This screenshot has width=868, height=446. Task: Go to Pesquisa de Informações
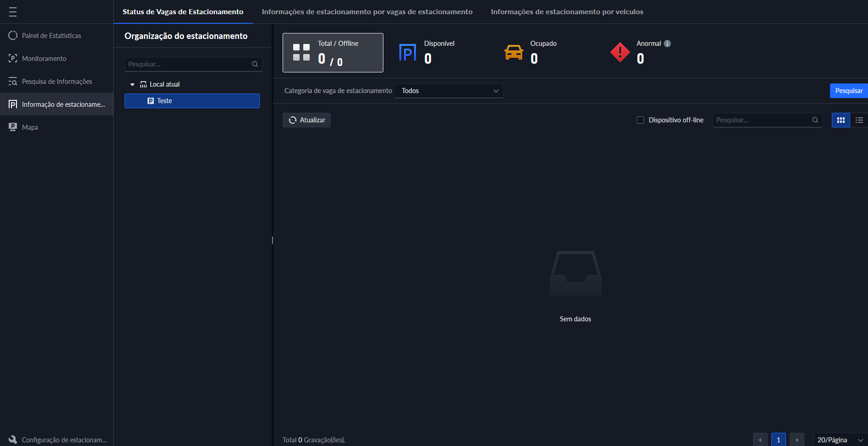pyautogui.click(x=57, y=82)
